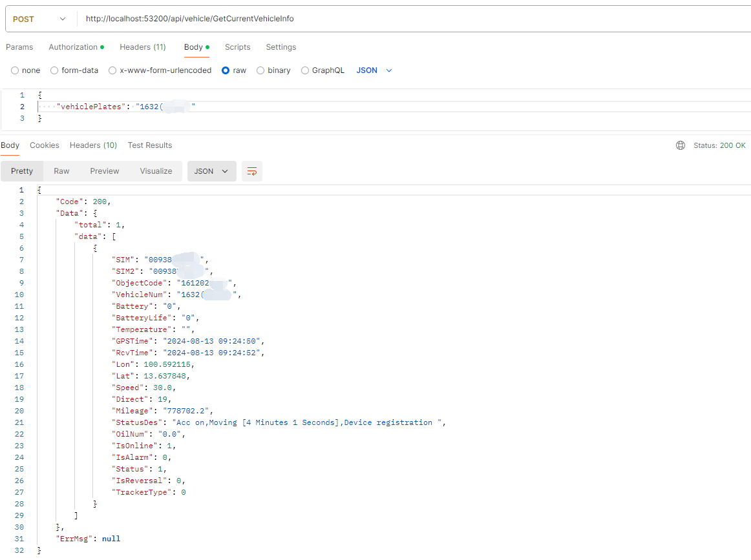Click the vehiclePlates line in request body
The image size is (751, 560).
coord(127,107)
